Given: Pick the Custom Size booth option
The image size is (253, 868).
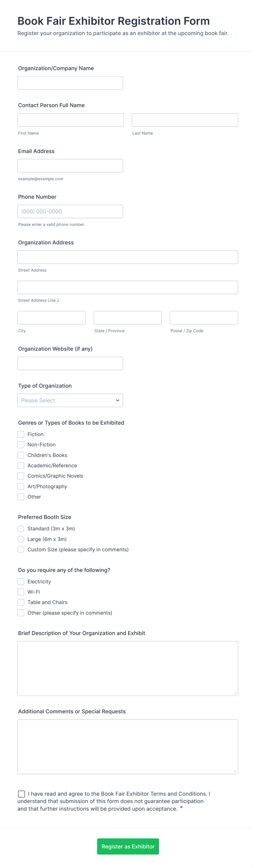Looking at the screenshot, I should point(21,550).
